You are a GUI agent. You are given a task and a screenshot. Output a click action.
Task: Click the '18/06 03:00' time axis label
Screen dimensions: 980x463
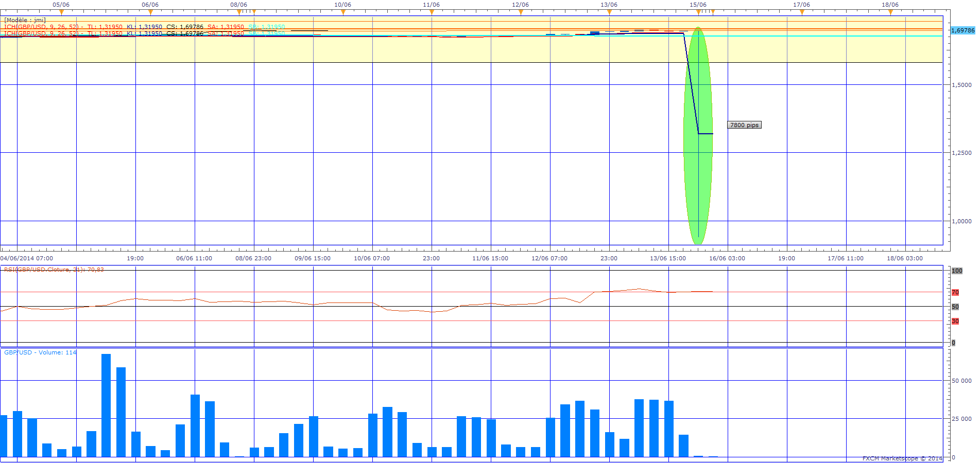point(905,258)
